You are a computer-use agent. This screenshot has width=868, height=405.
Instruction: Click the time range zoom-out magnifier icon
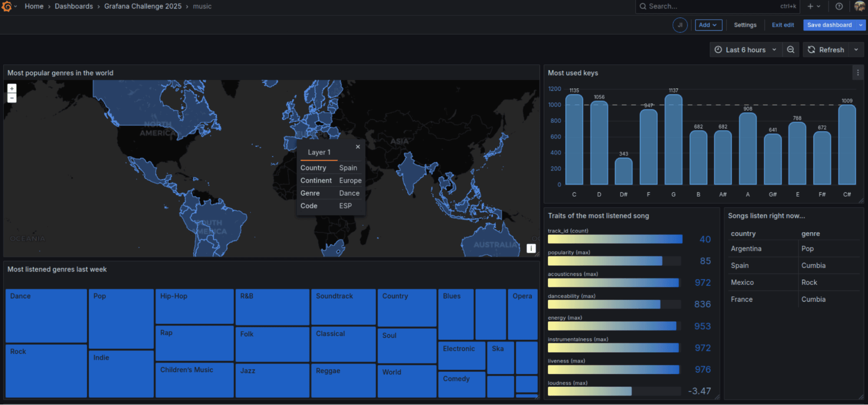tap(791, 49)
